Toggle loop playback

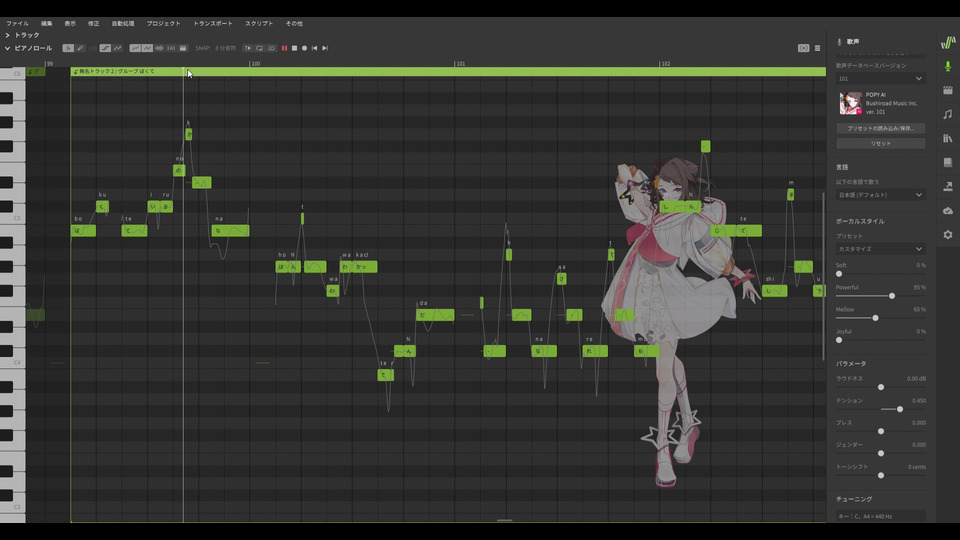click(x=260, y=48)
